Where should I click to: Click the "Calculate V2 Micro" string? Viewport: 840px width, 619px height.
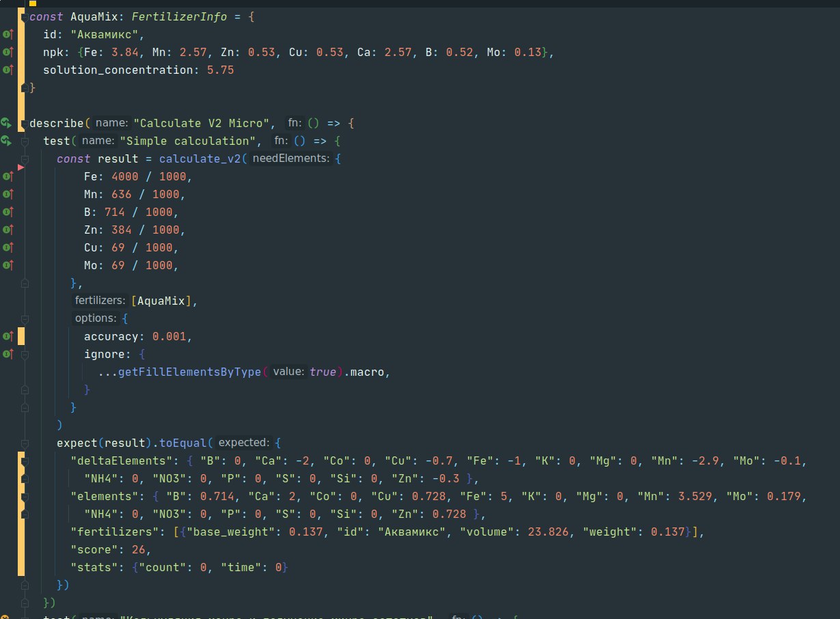(x=201, y=123)
